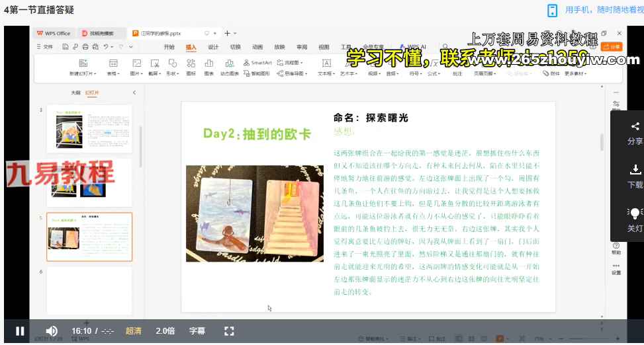Open a new WPS tab with plus icon
644x345 pixels.
coord(227,33)
